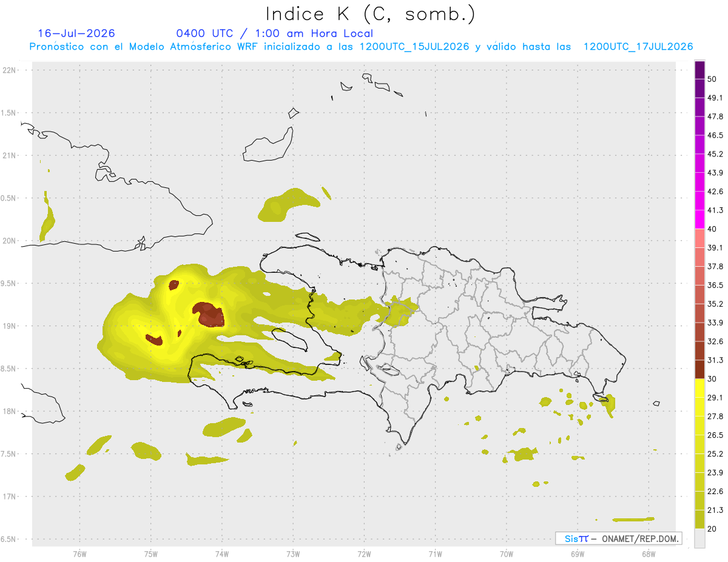Image resolution: width=728 pixels, height=562 pixels.
Task: Click the "33.9" value on the color scale
Action: coord(716,323)
